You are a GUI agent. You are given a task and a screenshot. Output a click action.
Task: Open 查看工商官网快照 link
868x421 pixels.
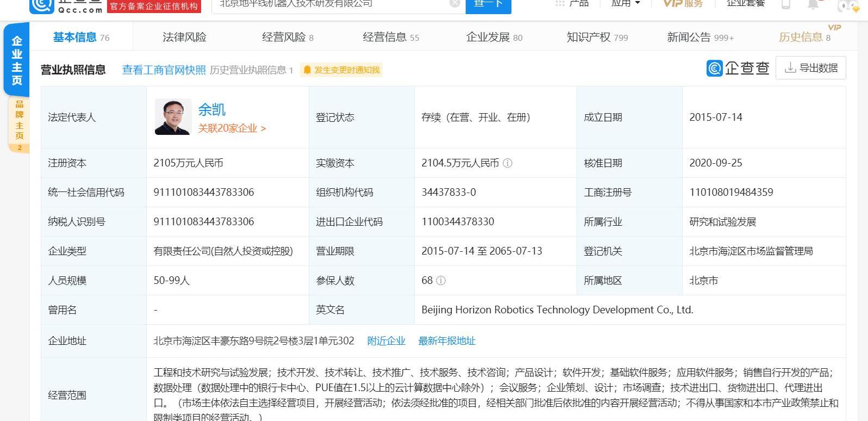click(164, 70)
